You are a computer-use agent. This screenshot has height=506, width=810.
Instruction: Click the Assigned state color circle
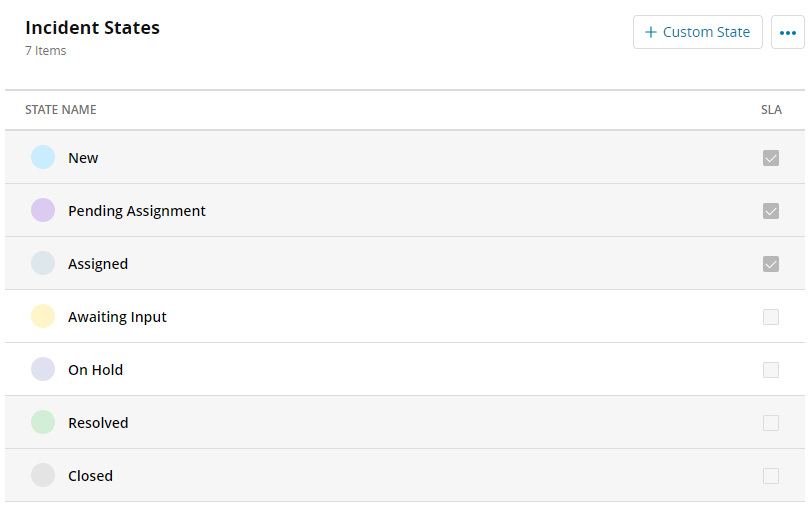tap(43, 263)
